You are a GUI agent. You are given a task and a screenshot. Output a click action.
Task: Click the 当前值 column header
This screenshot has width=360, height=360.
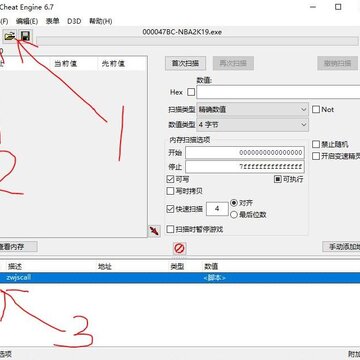click(x=66, y=64)
